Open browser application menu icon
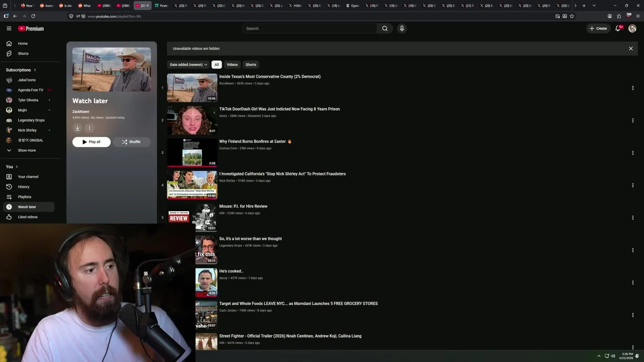 [x=638, y=16]
